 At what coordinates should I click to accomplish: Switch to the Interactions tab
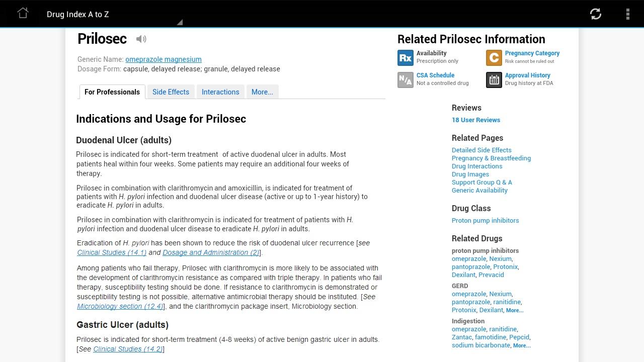[220, 92]
